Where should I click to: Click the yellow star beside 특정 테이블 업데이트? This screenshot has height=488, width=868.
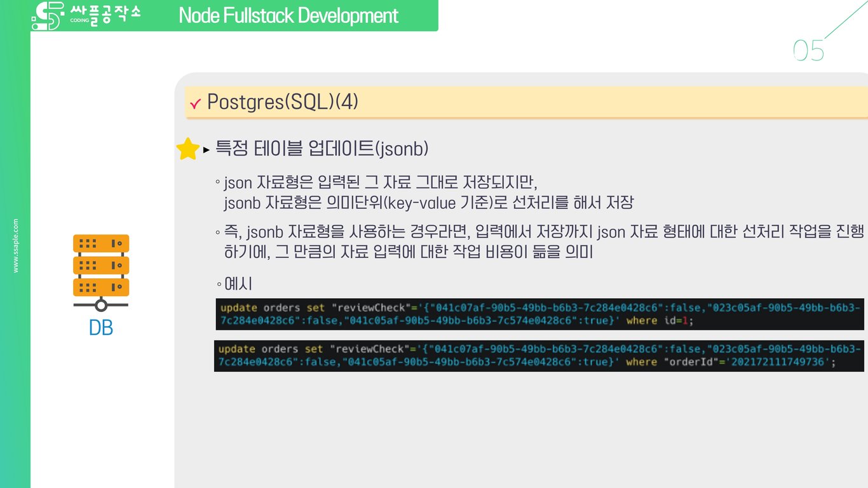187,148
